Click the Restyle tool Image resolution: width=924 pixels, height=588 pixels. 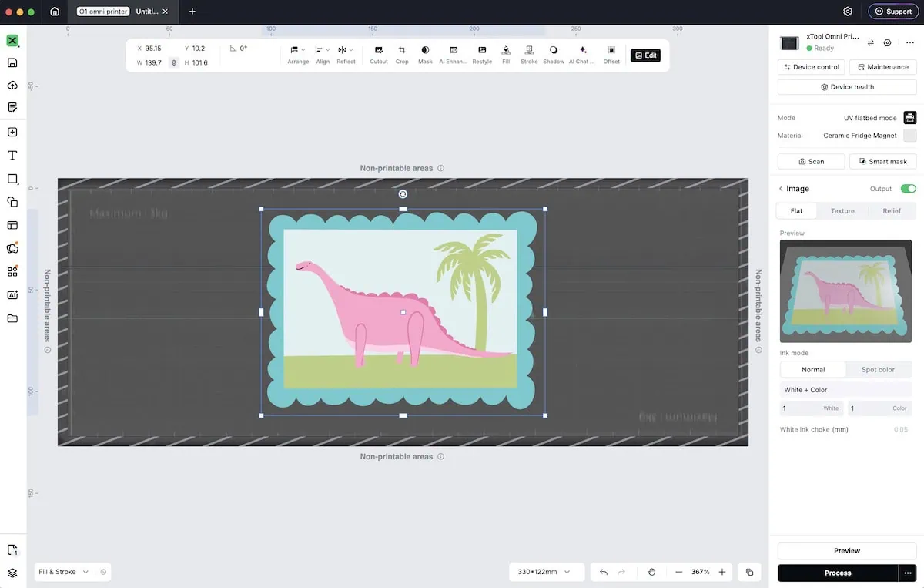click(x=482, y=55)
